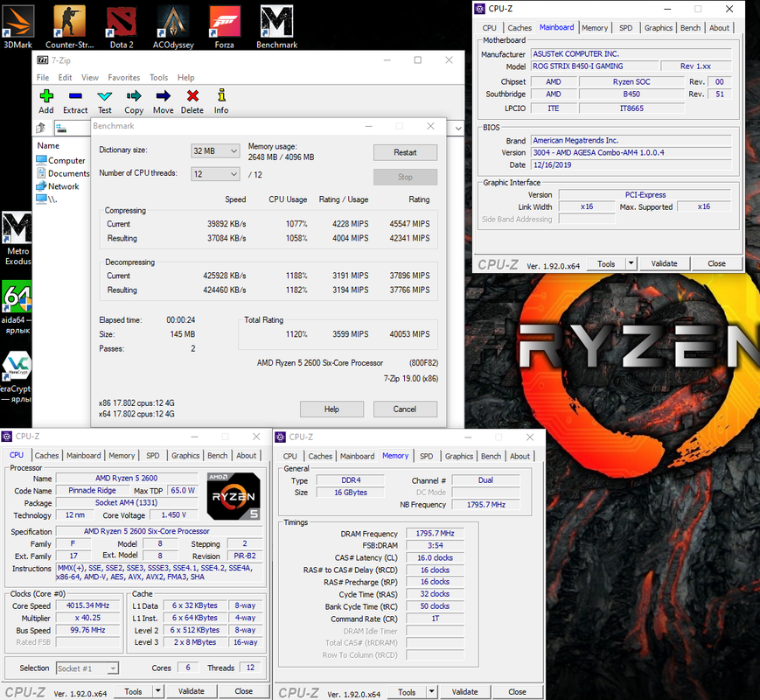The height and width of the screenshot is (700, 760).
Task: Click the Name column header in 7-Zip
Action: pos(48,145)
